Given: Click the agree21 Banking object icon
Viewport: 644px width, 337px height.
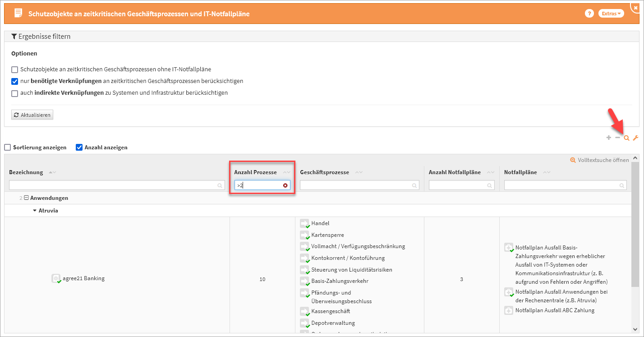Looking at the screenshot, I should click(55, 278).
